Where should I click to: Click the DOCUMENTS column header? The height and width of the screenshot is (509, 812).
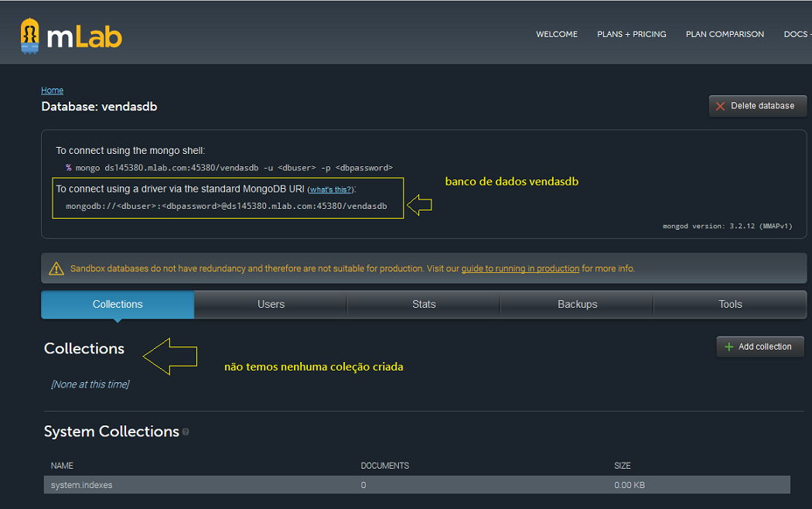tap(385, 466)
